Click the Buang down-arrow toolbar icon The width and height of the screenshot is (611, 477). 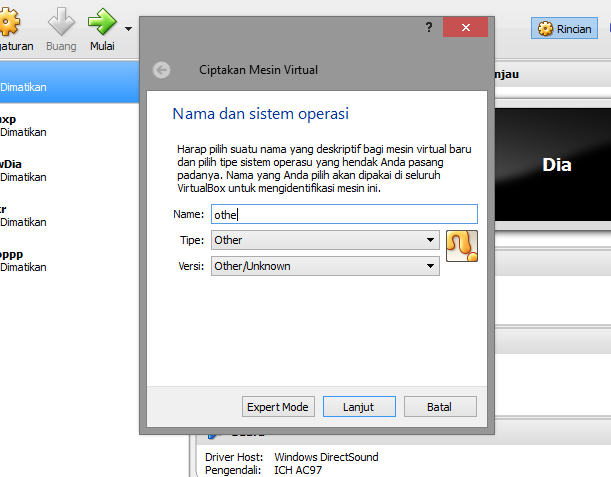(x=61, y=21)
